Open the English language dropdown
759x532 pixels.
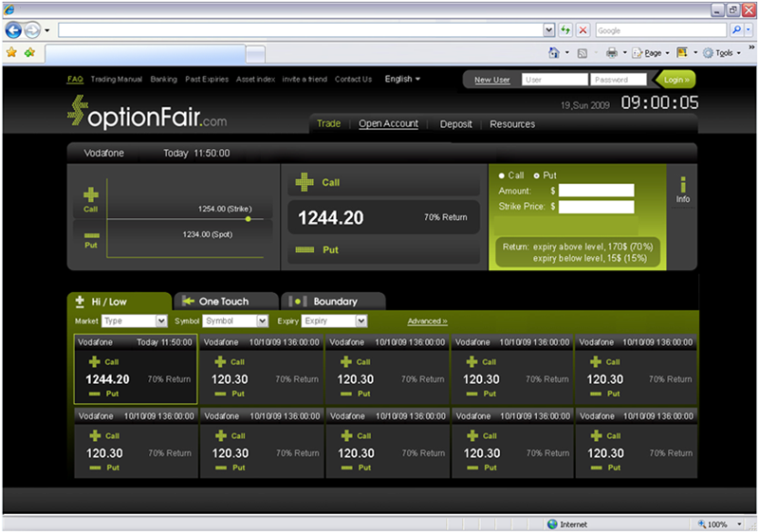(x=402, y=79)
